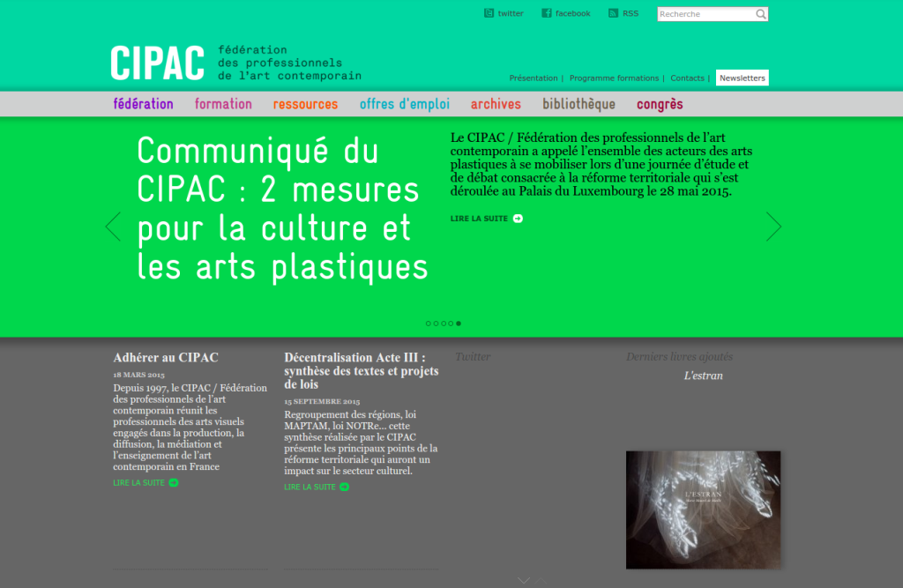Viewport: 903px width, 588px height.
Task: Open the formation menu
Action: click(223, 104)
